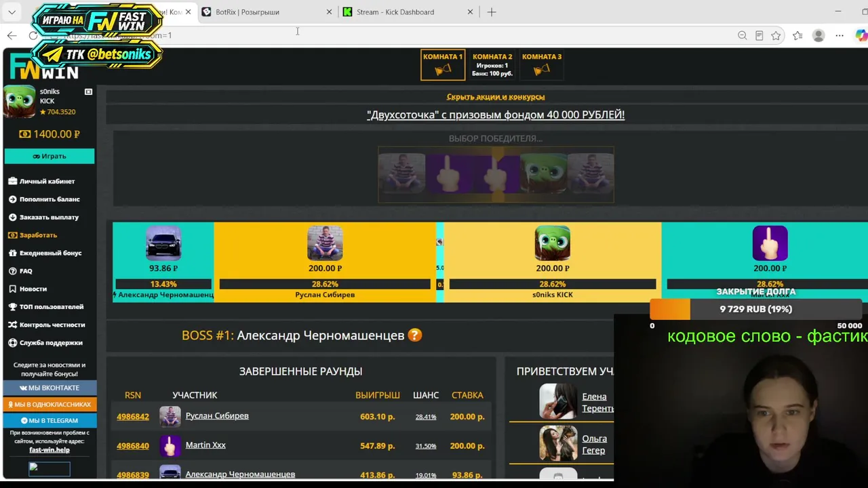Click the purple hand avatar in bet bar

click(770, 243)
